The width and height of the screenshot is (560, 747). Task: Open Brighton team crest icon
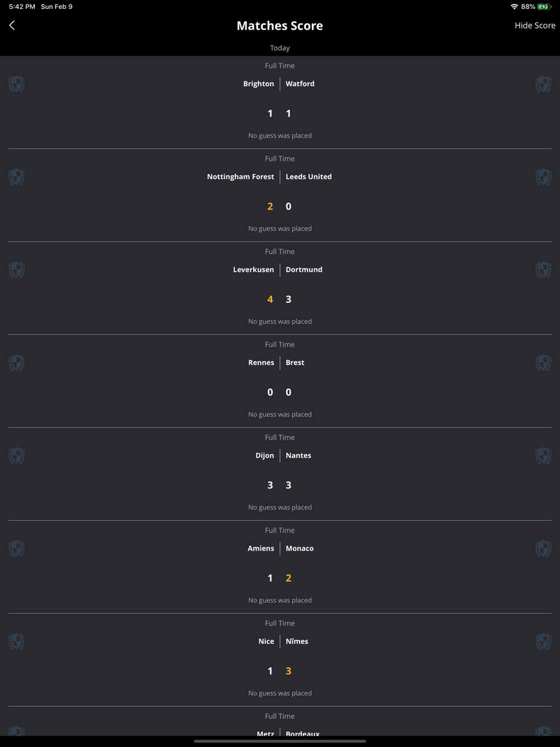17,84
